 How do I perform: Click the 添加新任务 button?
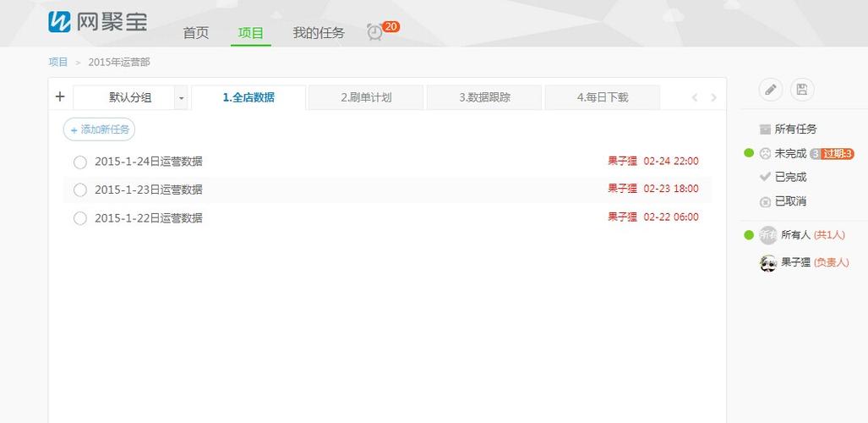pyautogui.click(x=100, y=129)
